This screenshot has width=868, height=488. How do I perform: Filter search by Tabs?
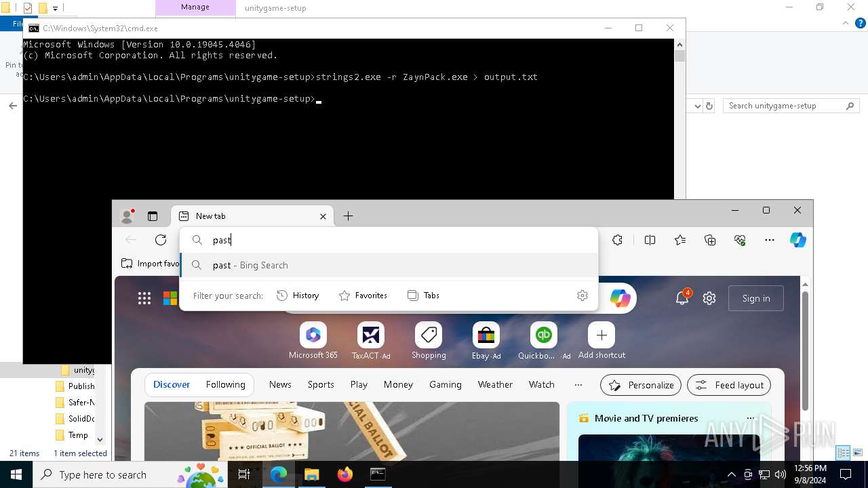click(x=423, y=296)
